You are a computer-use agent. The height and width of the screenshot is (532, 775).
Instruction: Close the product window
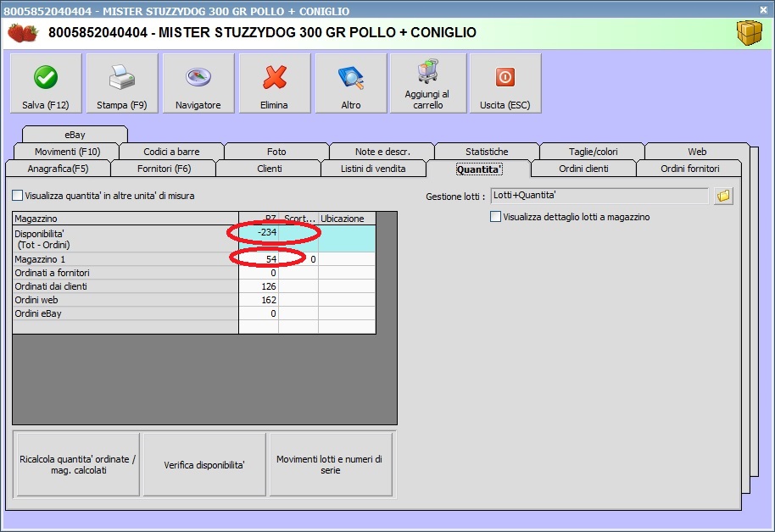(764, 9)
